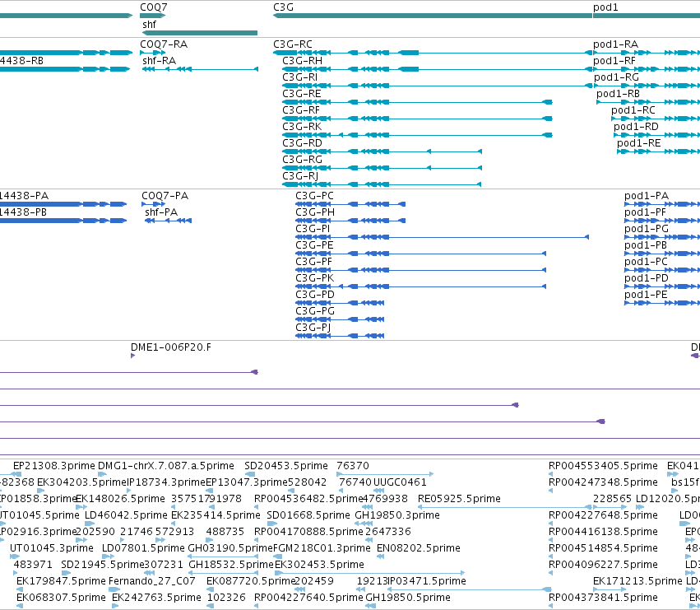
Task: Choose the C3G-RJ transcript label
Action: tap(300, 176)
